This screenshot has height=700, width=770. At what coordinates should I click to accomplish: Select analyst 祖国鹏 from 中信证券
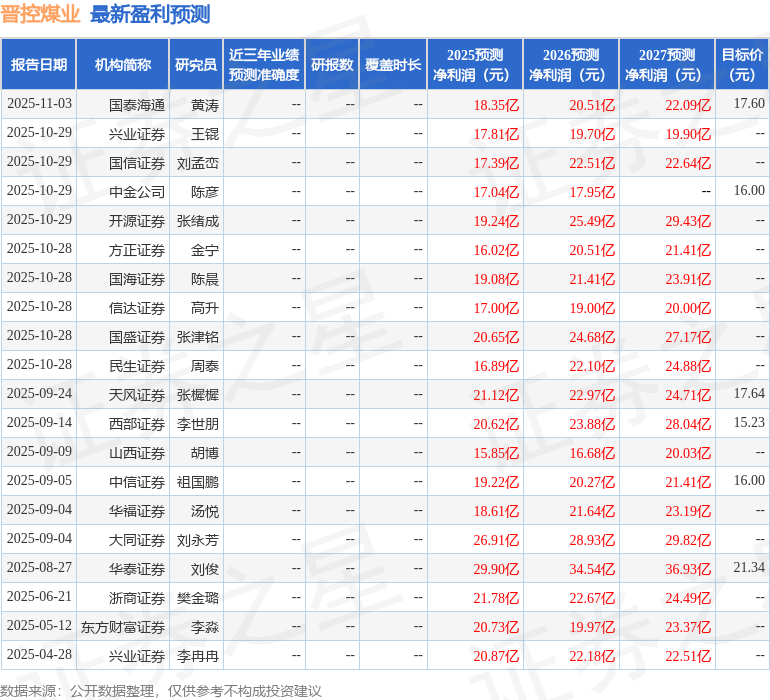(198, 481)
